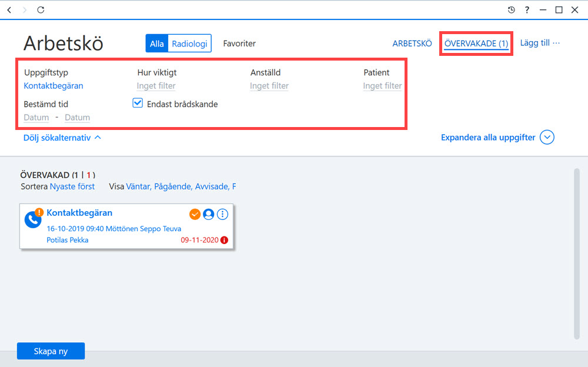Expand all tasks with circled chevron
The image size is (588, 367).
click(x=547, y=138)
